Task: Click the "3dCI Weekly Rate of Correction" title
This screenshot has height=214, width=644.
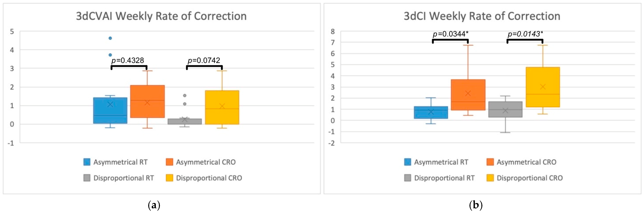Action: [482, 16]
